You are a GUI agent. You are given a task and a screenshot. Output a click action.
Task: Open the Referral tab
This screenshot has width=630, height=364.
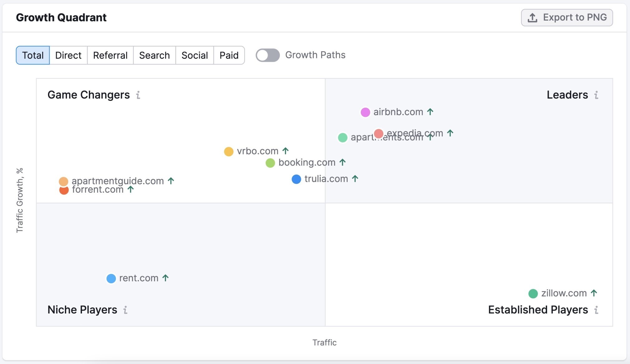(x=110, y=55)
